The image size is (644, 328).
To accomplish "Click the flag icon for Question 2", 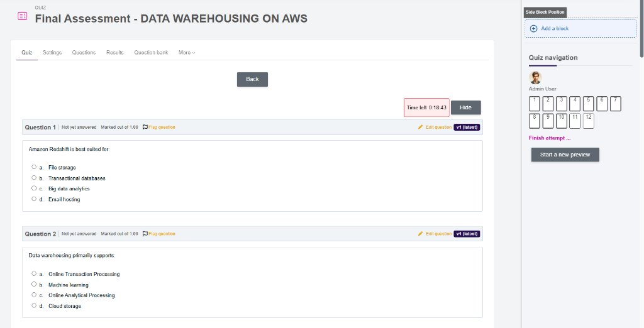I will tap(145, 234).
